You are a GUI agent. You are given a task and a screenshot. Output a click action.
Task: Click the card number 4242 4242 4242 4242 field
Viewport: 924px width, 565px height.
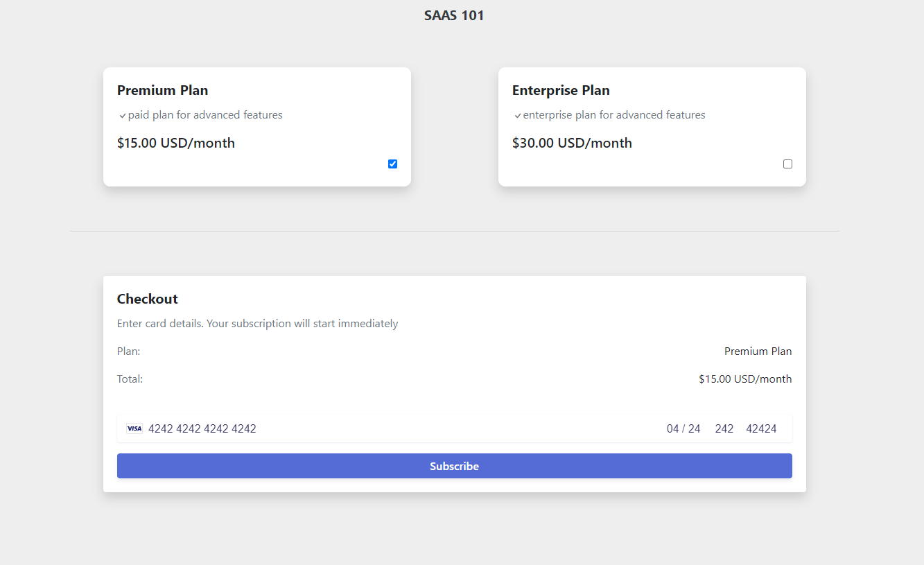point(202,428)
